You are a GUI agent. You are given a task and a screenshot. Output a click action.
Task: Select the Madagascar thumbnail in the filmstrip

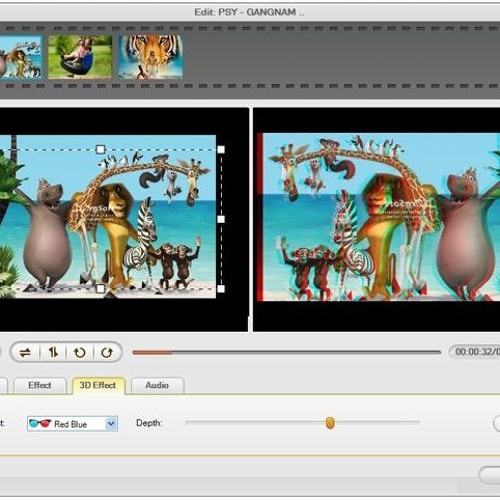point(21,57)
